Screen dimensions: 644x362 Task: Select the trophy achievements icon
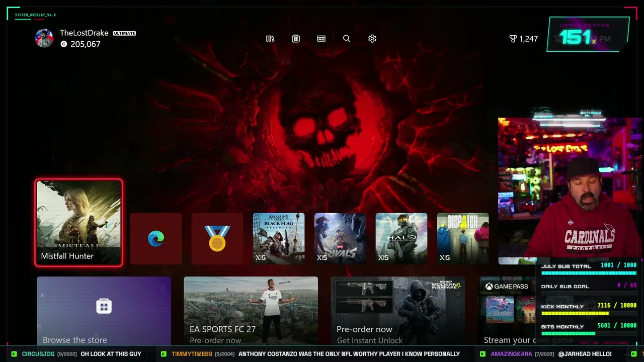513,39
